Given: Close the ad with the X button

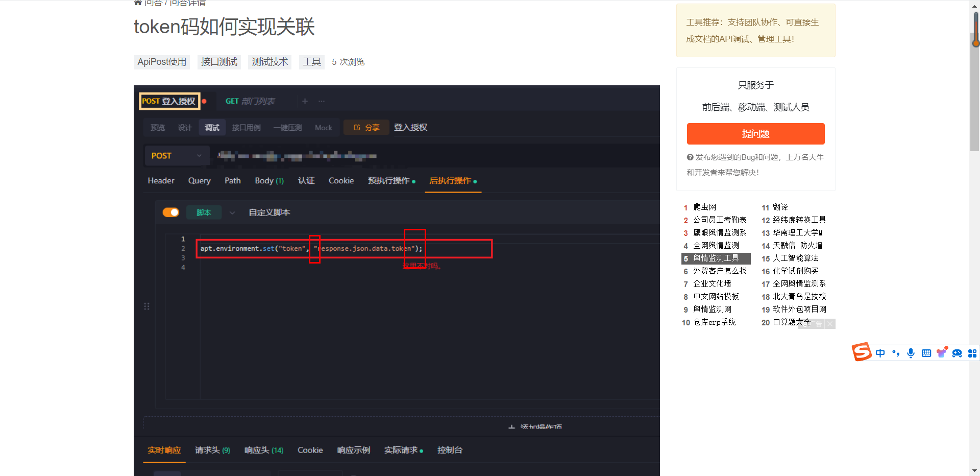Looking at the screenshot, I should pos(830,324).
